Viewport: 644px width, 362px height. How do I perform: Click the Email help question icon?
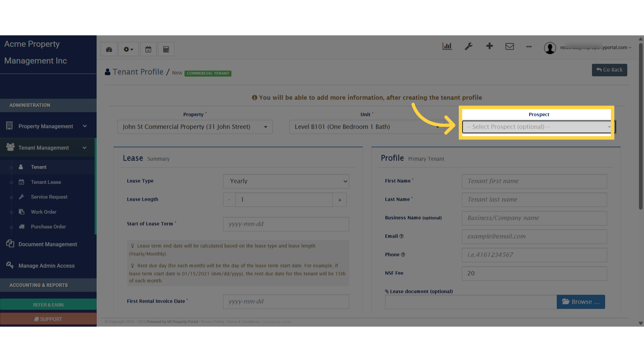tap(401, 236)
